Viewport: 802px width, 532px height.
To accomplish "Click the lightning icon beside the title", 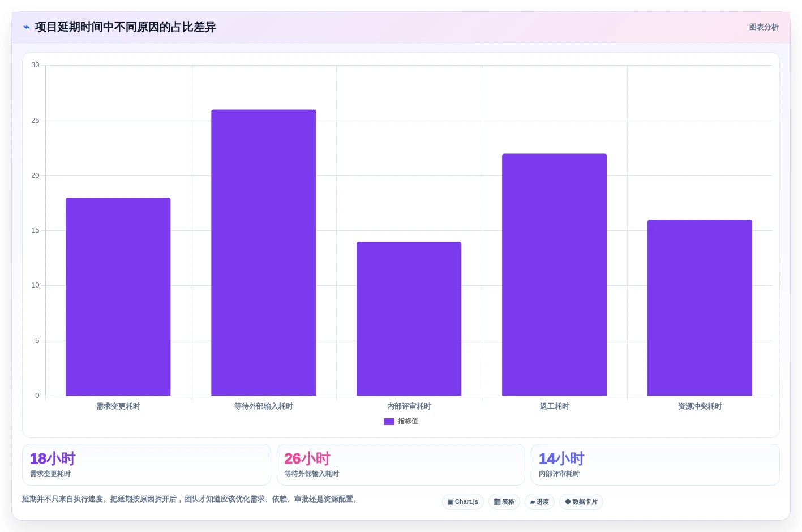I will coord(26,27).
